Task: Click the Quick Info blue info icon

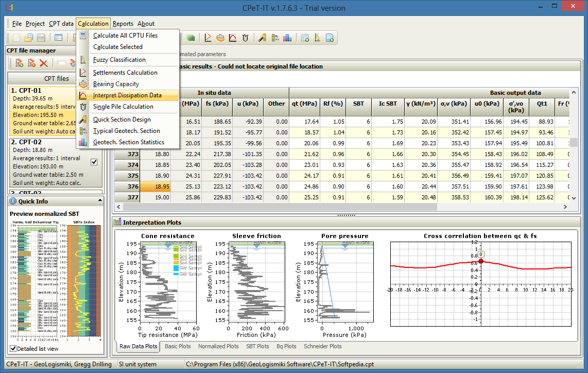Action: point(13,201)
